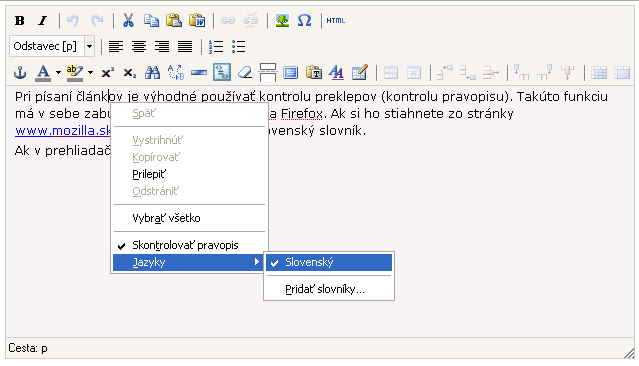Open the Find and Replace icon

coord(176,73)
